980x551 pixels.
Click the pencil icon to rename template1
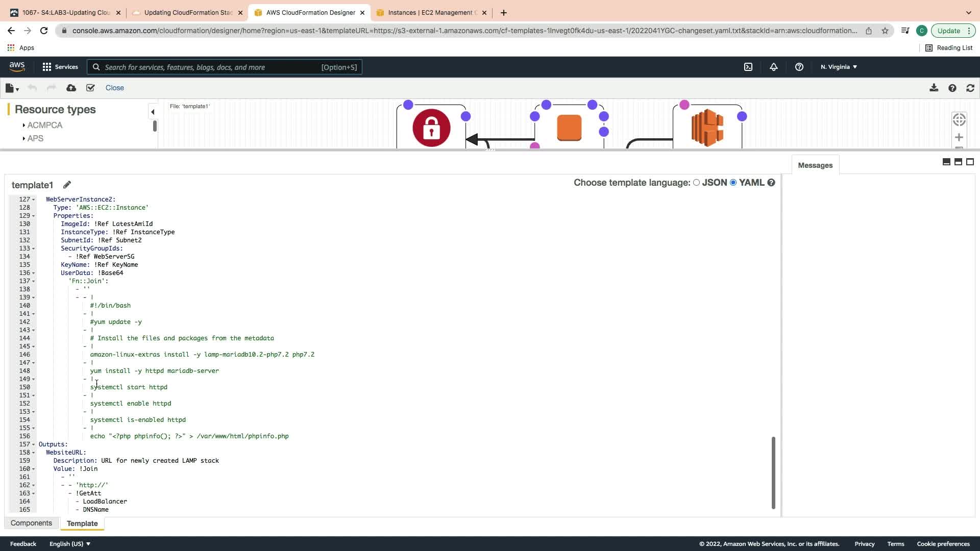[x=67, y=185]
